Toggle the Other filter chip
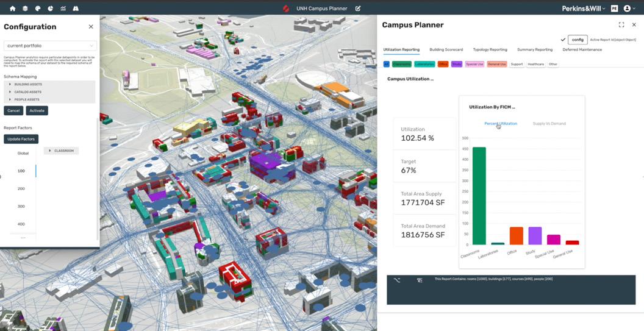The image size is (644, 331). 553,64
